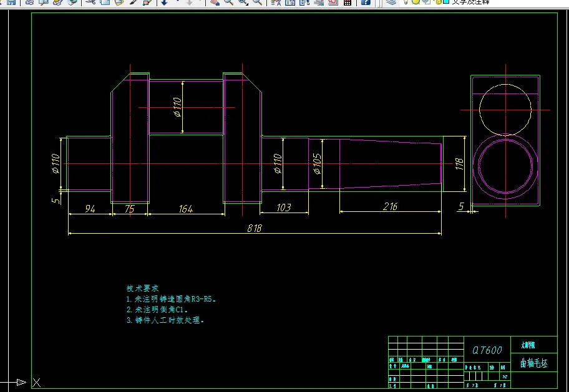Screen dimensions: 569x392
Task: Select the ø110 dimension beside ø105
Action: (x=278, y=164)
